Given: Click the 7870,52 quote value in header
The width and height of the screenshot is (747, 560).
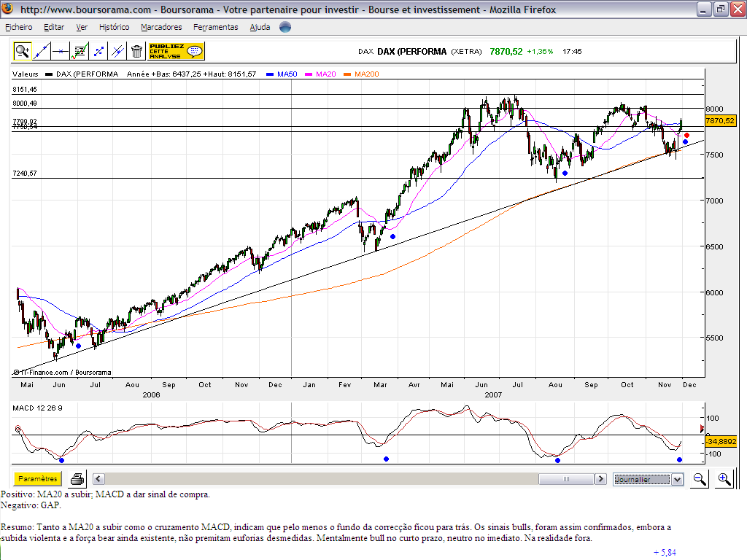Looking at the screenshot, I should (x=506, y=52).
